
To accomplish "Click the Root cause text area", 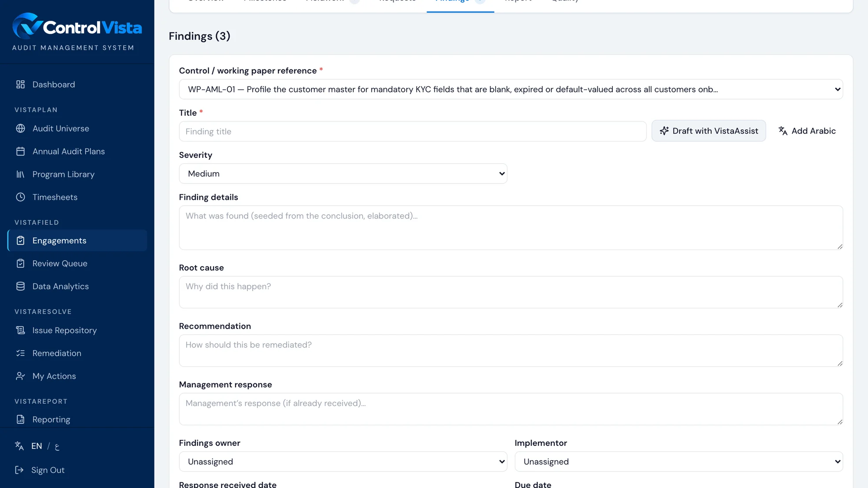I will [x=511, y=292].
